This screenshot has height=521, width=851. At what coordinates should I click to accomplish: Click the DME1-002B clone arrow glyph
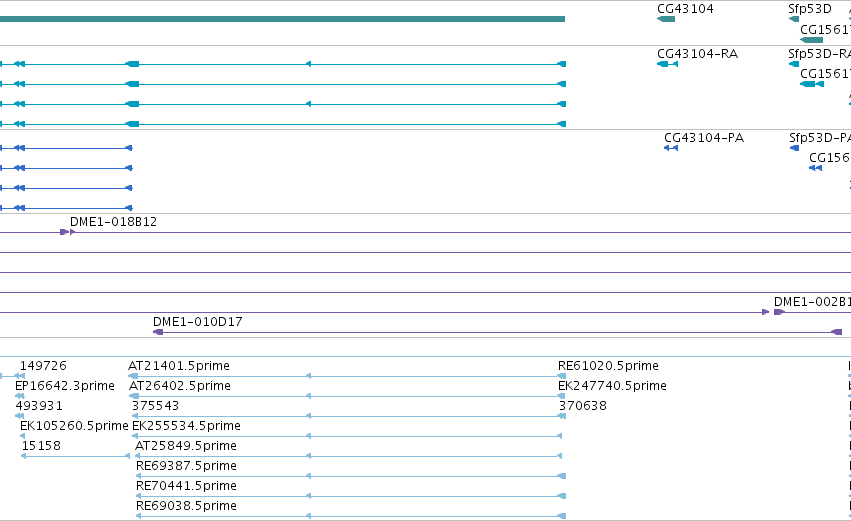(x=779, y=312)
